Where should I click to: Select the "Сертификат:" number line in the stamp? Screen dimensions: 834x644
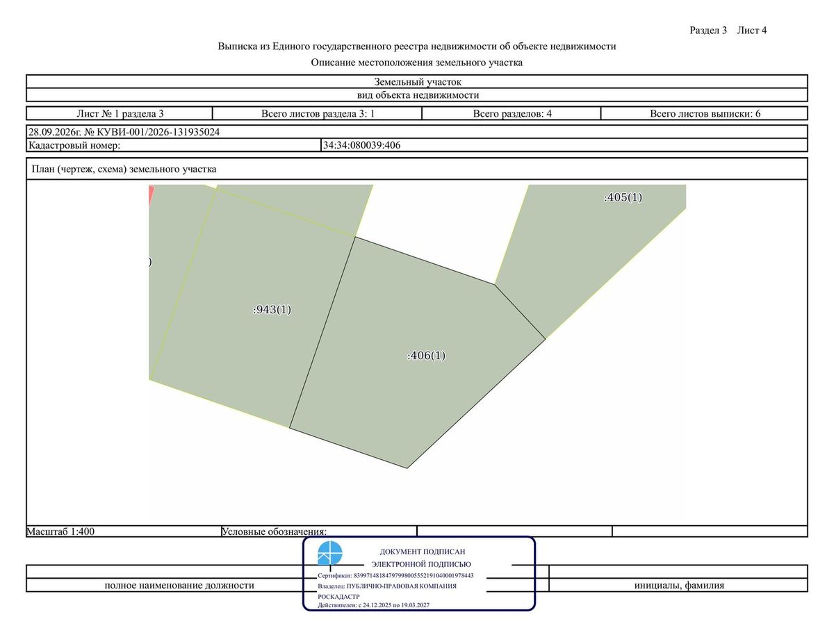click(x=395, y=576)
